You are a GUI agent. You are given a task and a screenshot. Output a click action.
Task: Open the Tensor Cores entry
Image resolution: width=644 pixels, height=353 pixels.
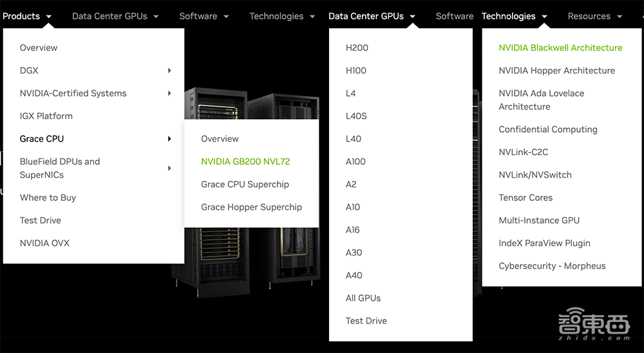click(526, 198)
